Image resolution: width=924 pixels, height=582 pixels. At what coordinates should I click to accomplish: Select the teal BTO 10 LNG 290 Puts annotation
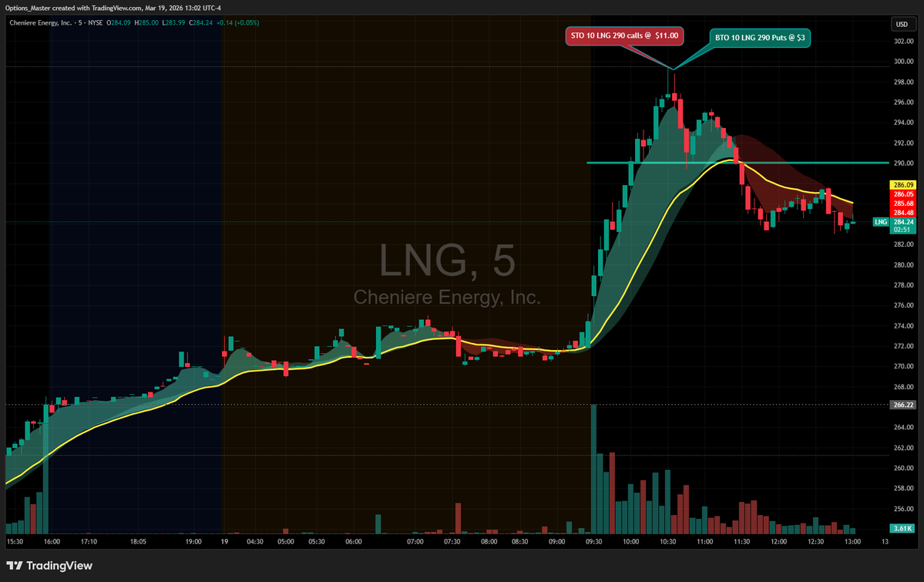coord(760,38)
